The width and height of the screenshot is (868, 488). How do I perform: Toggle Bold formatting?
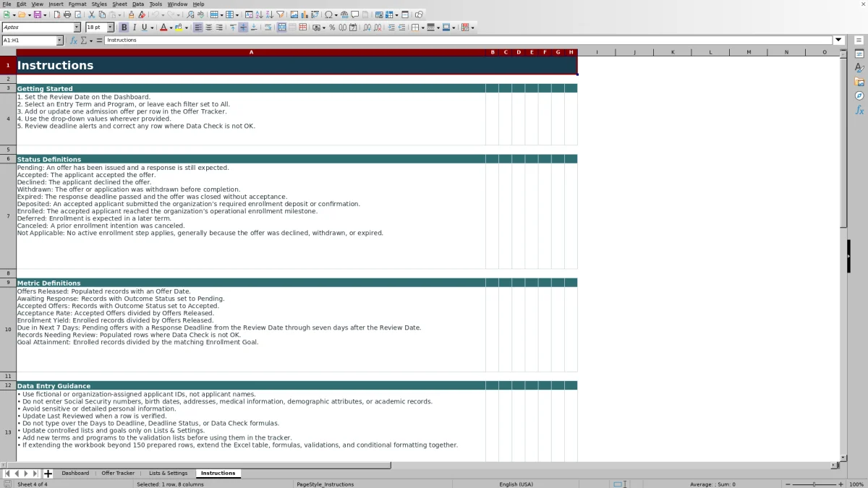[x=124, y=27]
